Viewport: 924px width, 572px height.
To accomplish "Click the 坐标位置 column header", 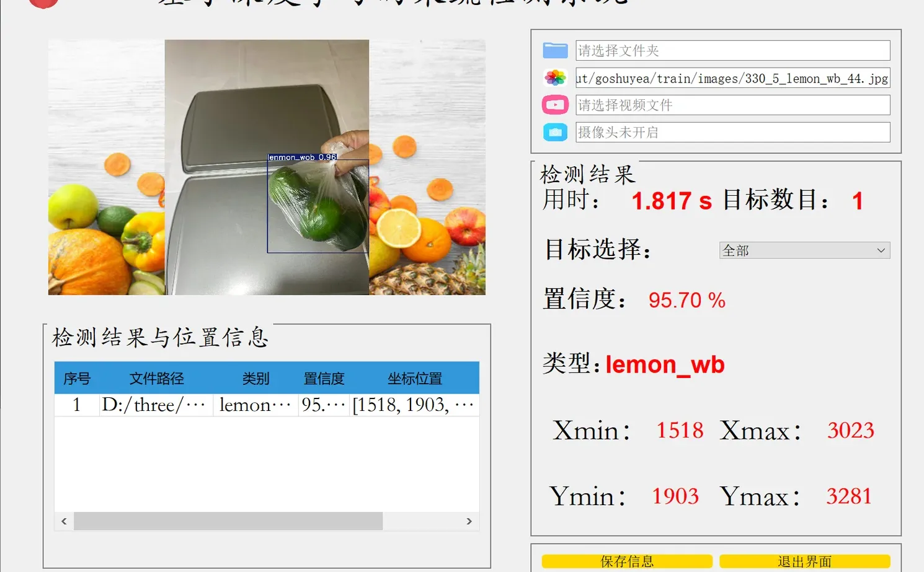I will point(414,378).
